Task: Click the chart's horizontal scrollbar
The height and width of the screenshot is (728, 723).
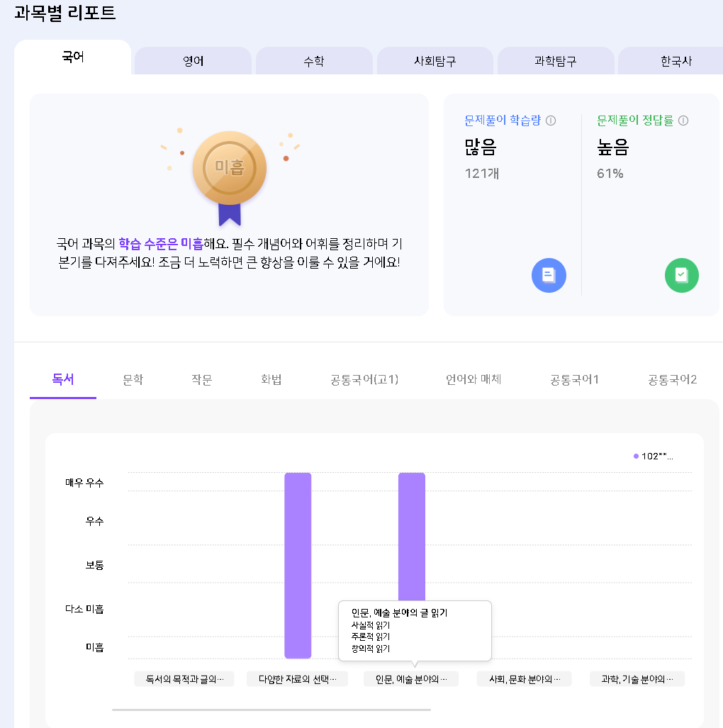Action: tap(271, 709)
